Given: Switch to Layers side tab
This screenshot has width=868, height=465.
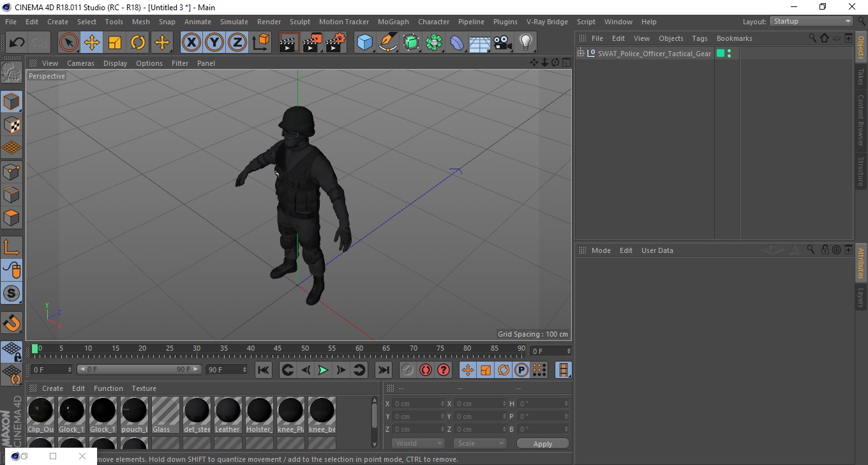Looking at the screenshot, I should (861, 297).
